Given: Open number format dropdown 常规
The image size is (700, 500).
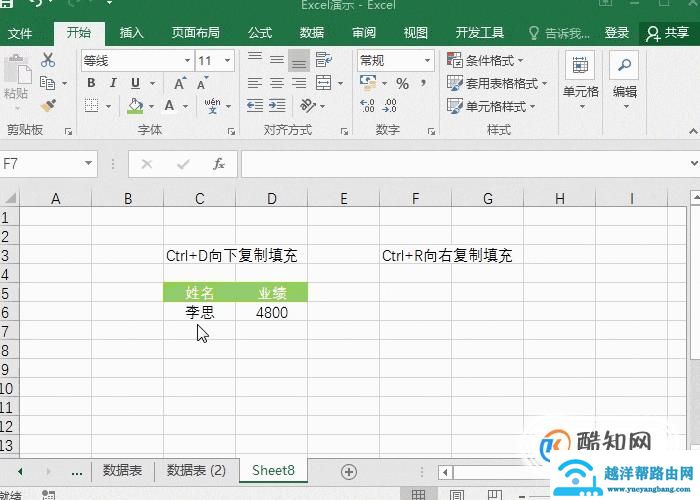Looking at the screenshot, I should [427, 60].
